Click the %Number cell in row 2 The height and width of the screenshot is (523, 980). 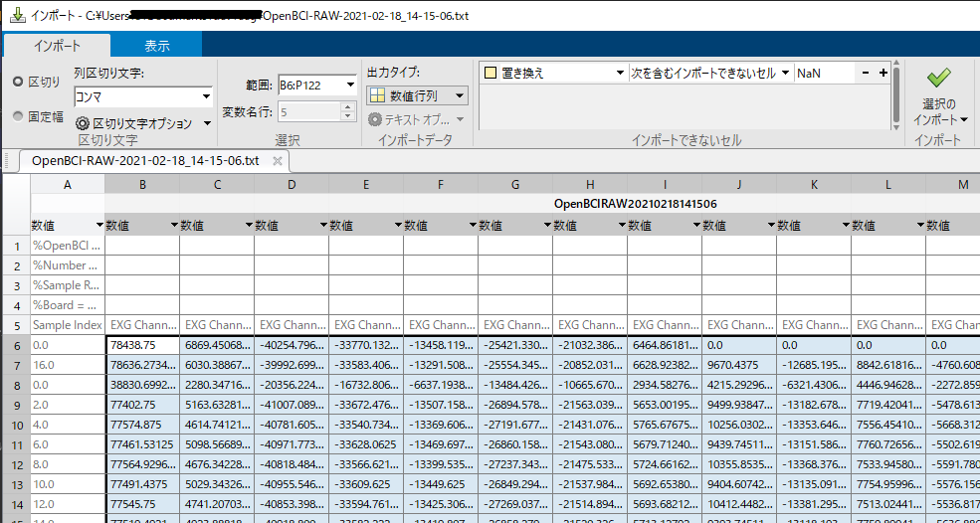click(68, 265)
